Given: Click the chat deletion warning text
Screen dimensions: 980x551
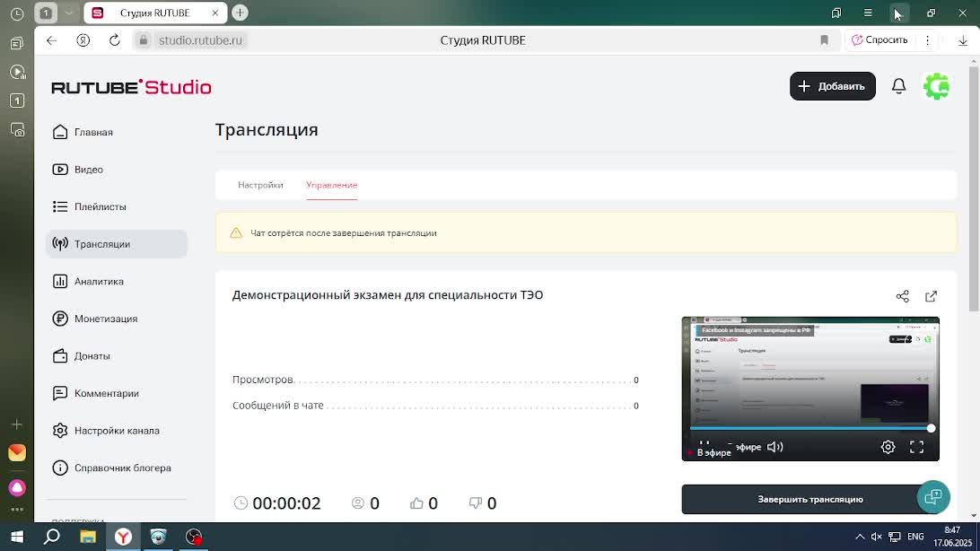Looking at the screenshot, I should [344, 233].
